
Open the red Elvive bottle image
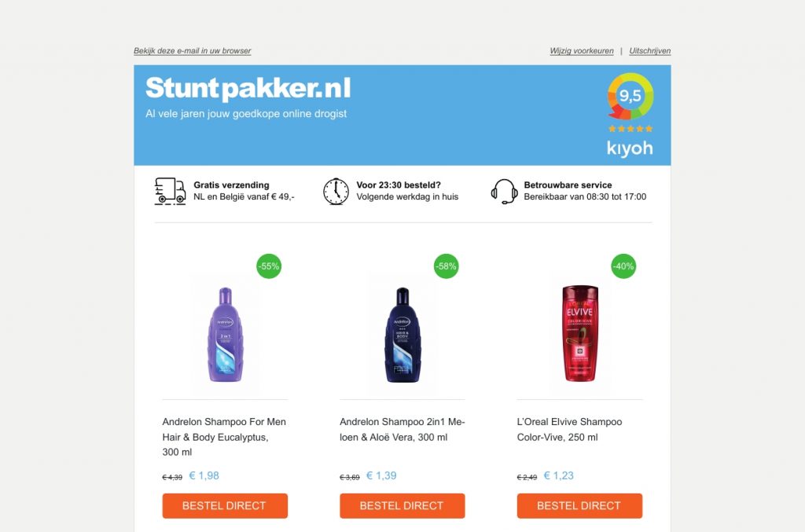(x=580, y=333)
